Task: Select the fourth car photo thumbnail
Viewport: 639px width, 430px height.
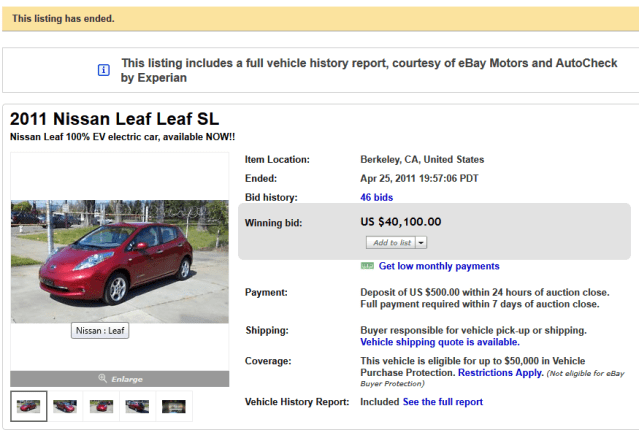Action: pos(137,406)
